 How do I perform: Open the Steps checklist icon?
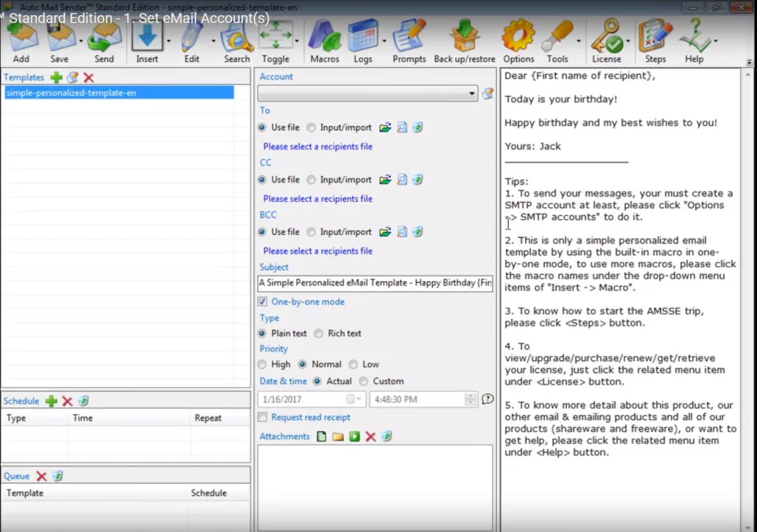[x=655, y=43]
